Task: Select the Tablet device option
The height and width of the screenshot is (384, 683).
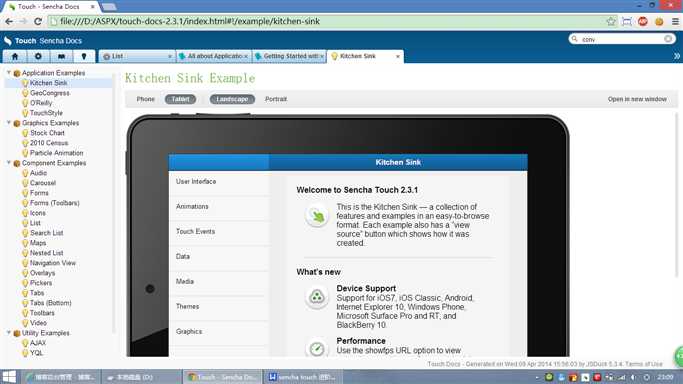Action: pyautogui.click(x=180, y=99)
